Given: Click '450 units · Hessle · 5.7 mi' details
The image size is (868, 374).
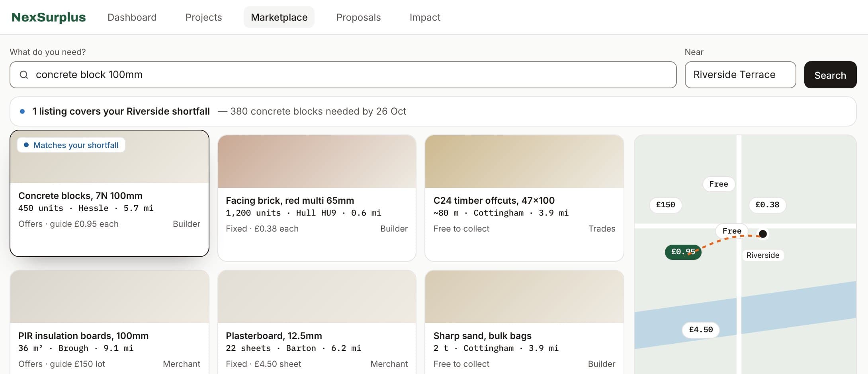Looking at the screenshot, I should 86,208.
